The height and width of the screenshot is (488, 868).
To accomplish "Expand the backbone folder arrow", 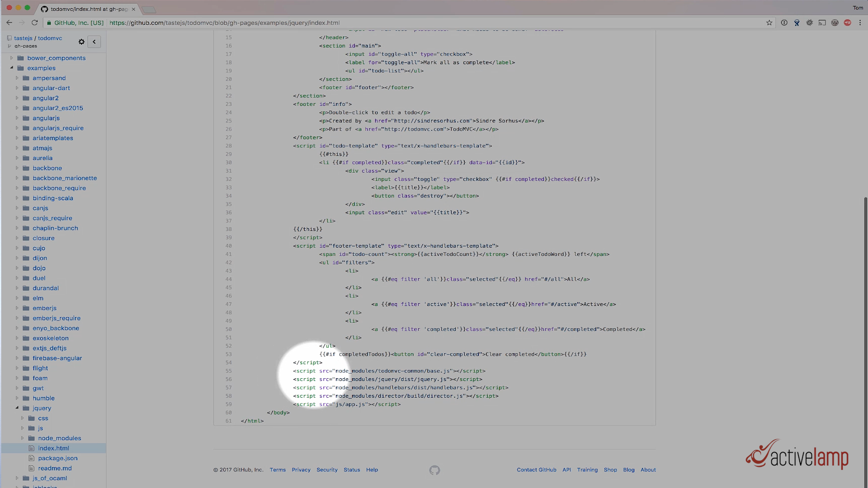I will tap(17, 168).
